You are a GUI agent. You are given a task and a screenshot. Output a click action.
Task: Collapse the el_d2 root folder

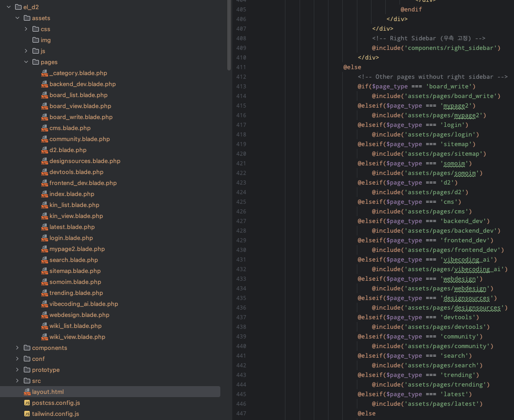pyautogui.click(x=9, y=7)
